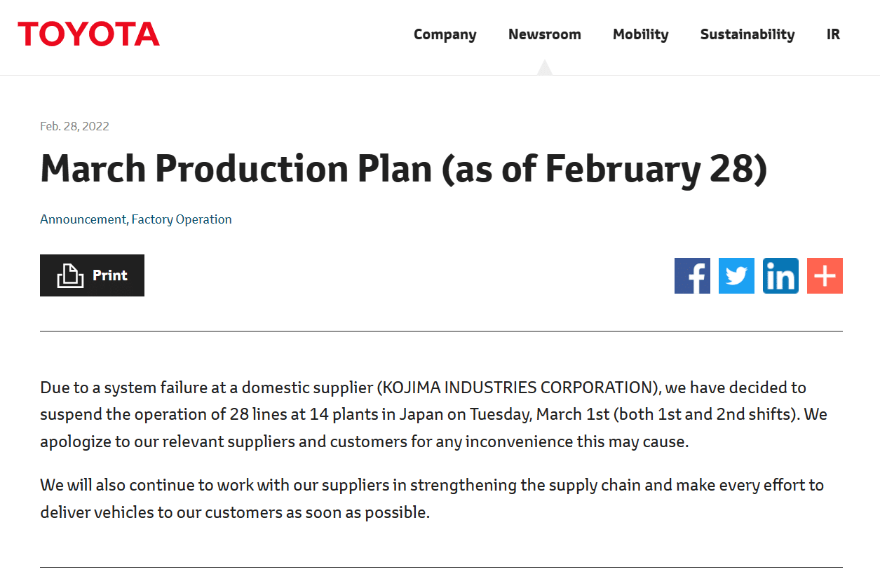Open the Newsroom section
The image size is (880, 588).
tap(545, 34)
